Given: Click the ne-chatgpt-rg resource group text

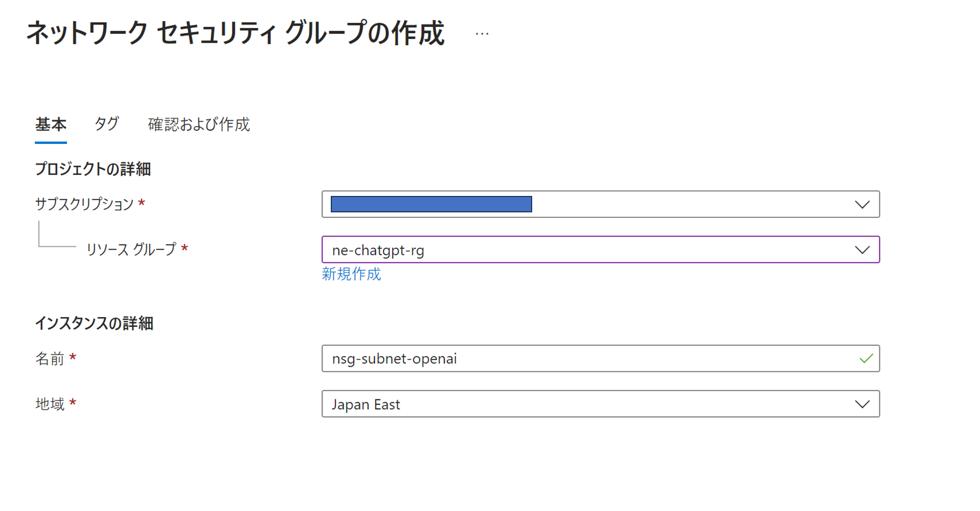Looking at the screenshot, I should pyautogui.click(x=378, y=250).
